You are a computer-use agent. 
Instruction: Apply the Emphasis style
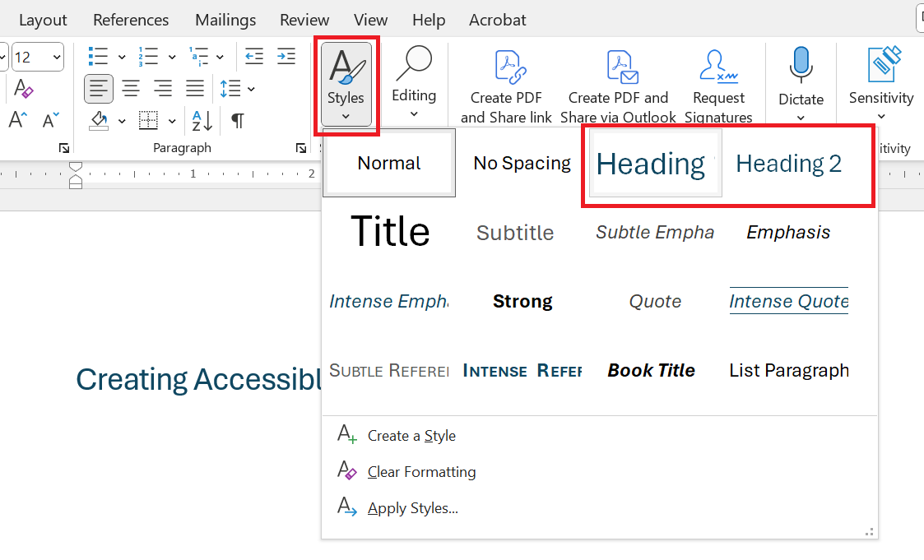[788, 233]
